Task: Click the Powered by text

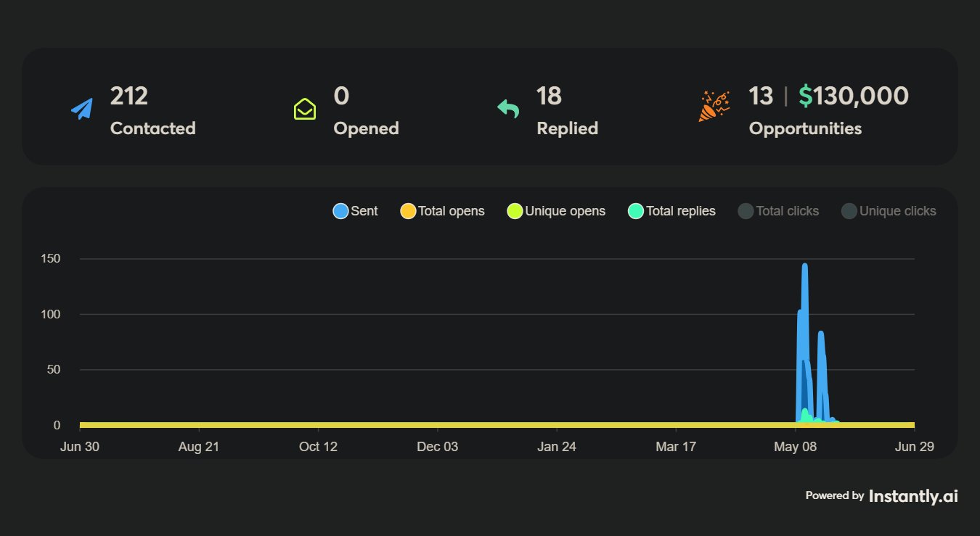Action: [835, 496]
